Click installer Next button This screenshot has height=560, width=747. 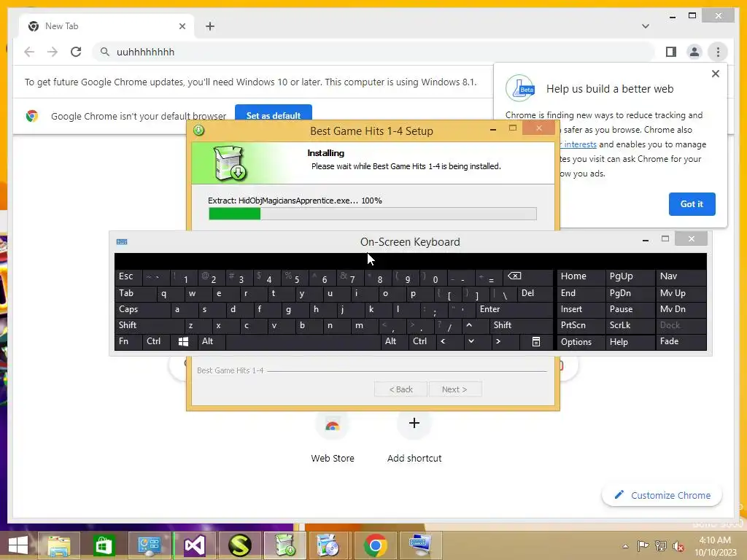click(x=454, y=389)
